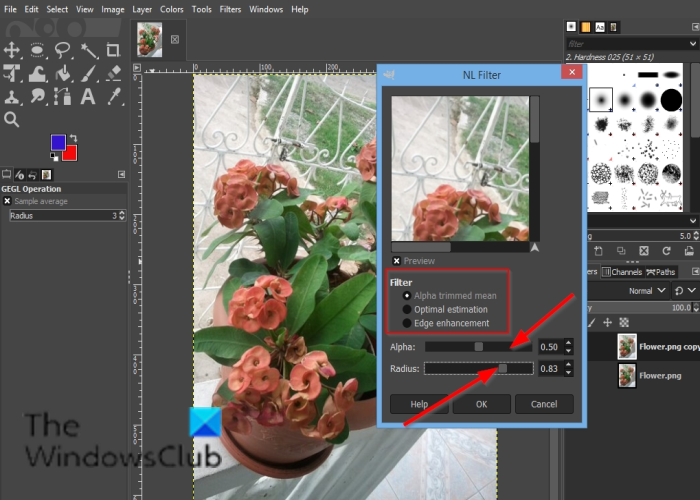Select the Paintbrush tool in toolbox
The height and width of the screenshot is (500, 700).
[88, 73]
